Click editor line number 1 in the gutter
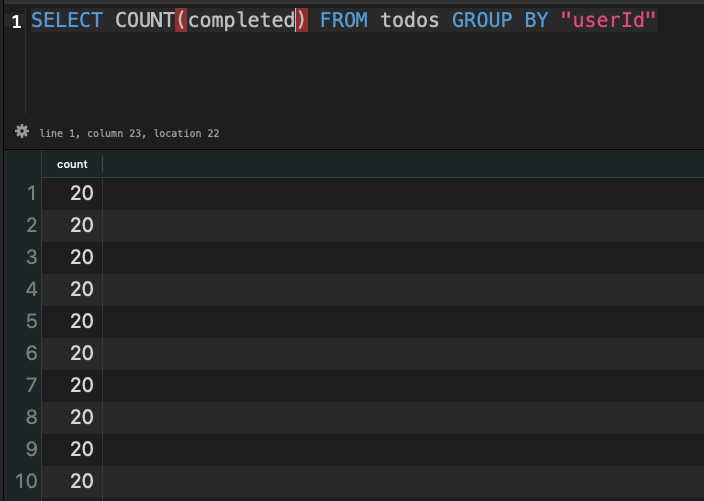The image size is (704, 501). [16, 21]
